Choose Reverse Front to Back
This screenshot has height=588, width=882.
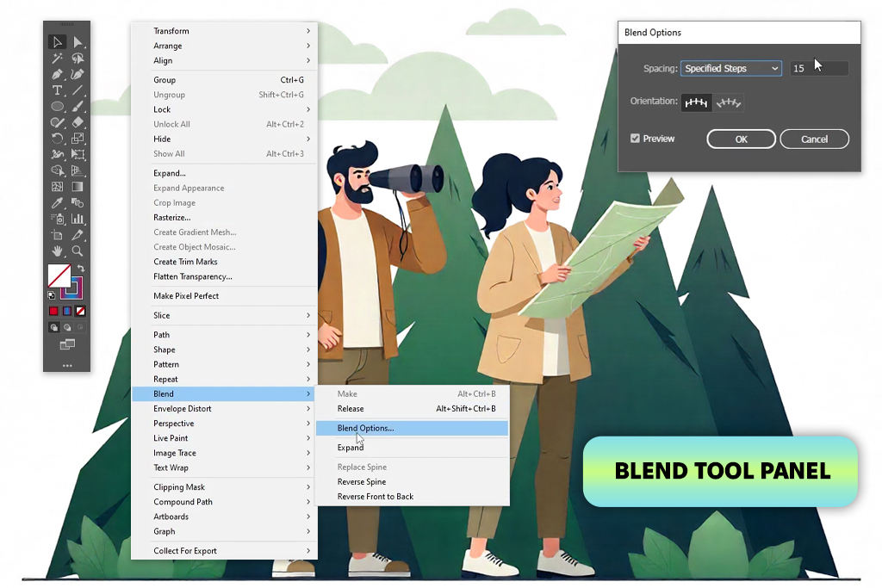coord(412,497)
